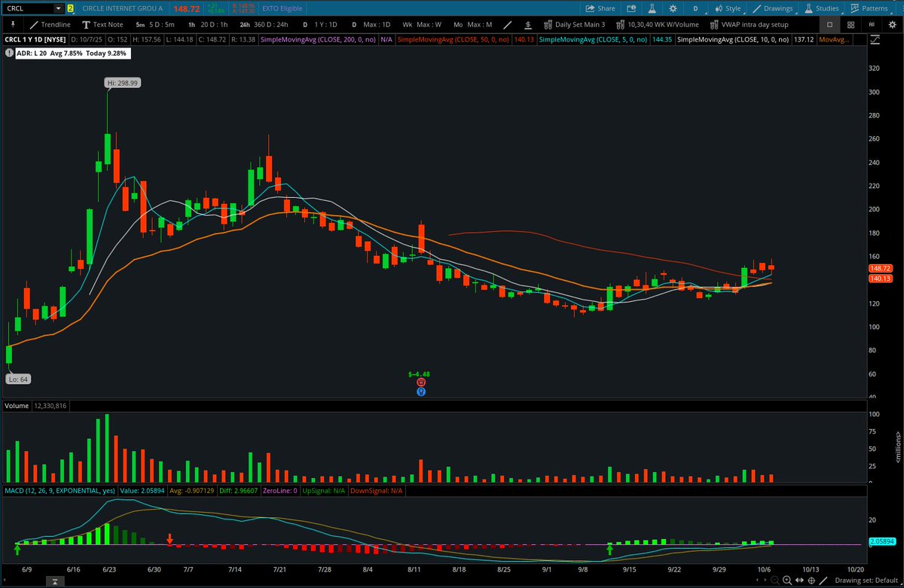Select the four-chart grid layout icon

coord(851,25)
